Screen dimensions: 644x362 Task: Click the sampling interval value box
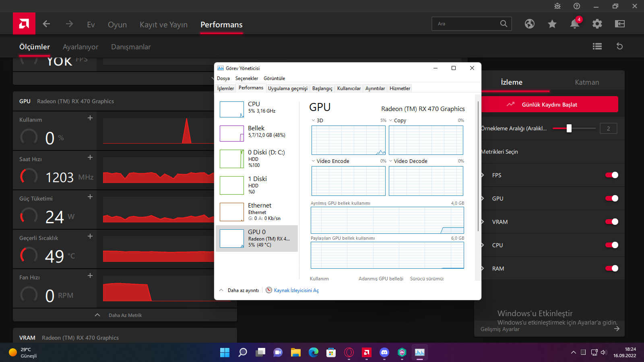[x=608, y=128]
